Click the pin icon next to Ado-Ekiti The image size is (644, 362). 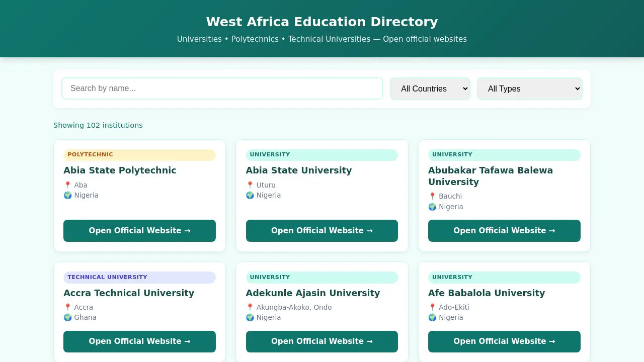point(432,307)
